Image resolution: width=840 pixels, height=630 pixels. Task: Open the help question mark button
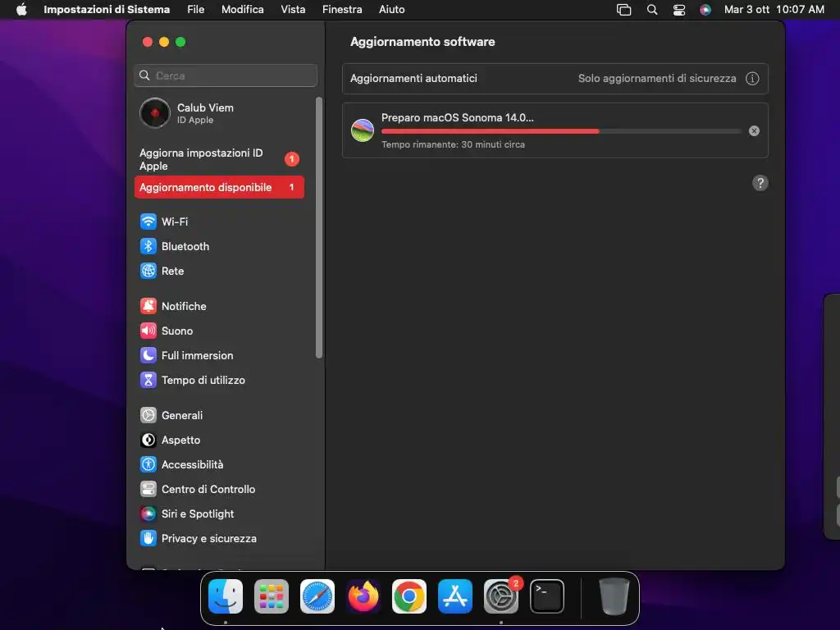coord(760,183)
